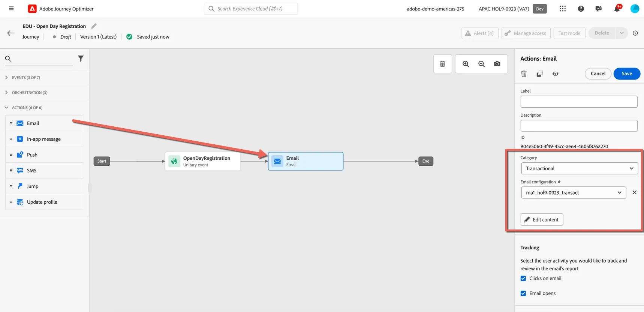Open the Category dropdown

point(579,168)
